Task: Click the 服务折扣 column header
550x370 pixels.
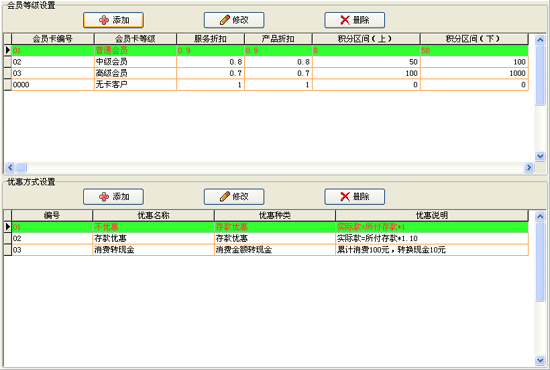Action: [210, 39]
